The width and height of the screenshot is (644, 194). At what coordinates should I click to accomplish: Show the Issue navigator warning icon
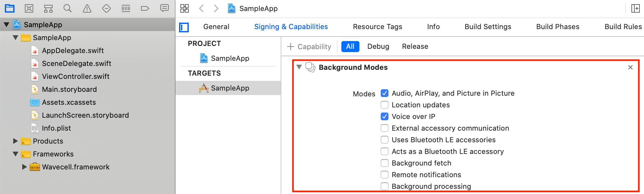click(x=87, y=8)
